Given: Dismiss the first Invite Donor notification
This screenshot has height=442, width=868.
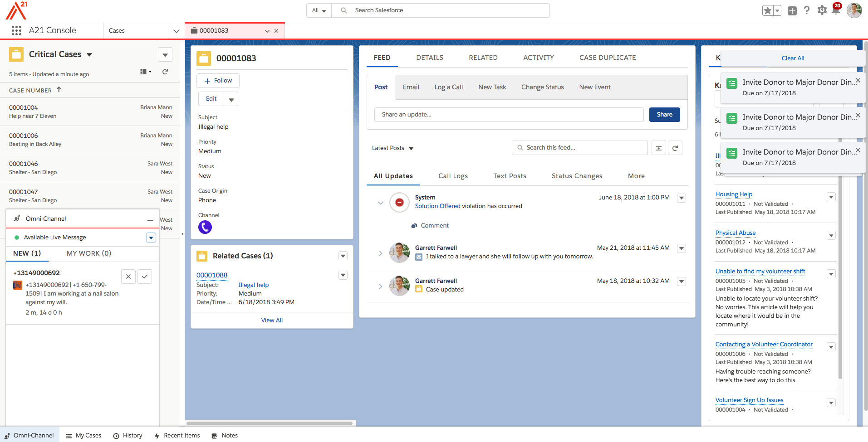Looking at the screenshot, I should click(858, 81).
